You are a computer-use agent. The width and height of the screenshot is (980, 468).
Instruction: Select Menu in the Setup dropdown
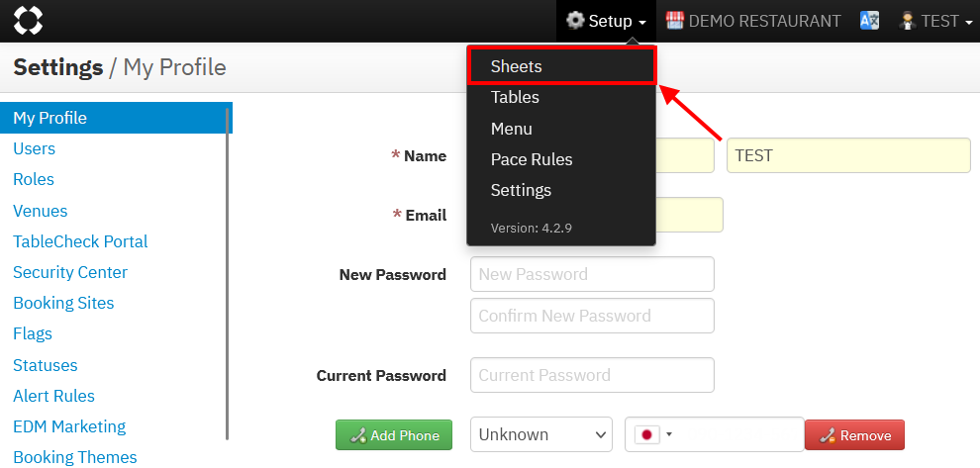click(x=512, y=129)
